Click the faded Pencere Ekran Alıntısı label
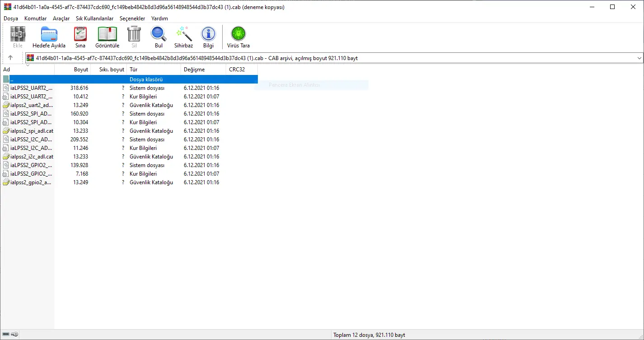Image resolution: width=644 pixels, height=340 pixels. pyautogui.click(x=294, y=85)
